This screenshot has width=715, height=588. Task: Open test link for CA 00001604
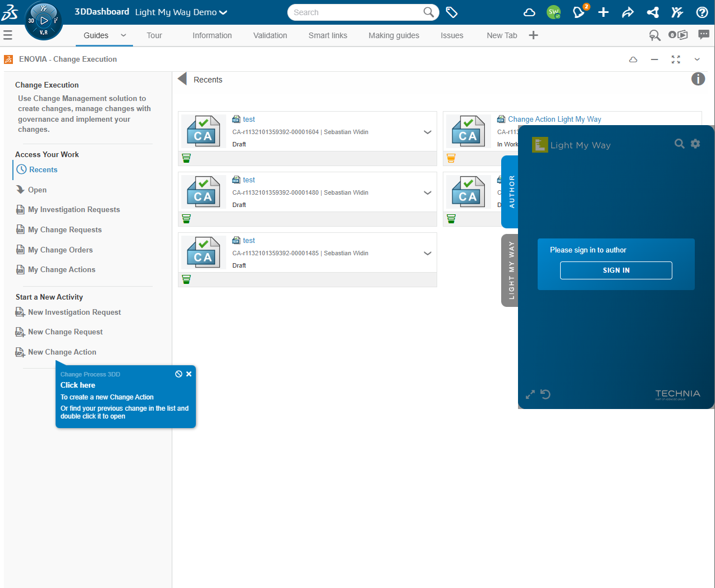tap(249, 120)
